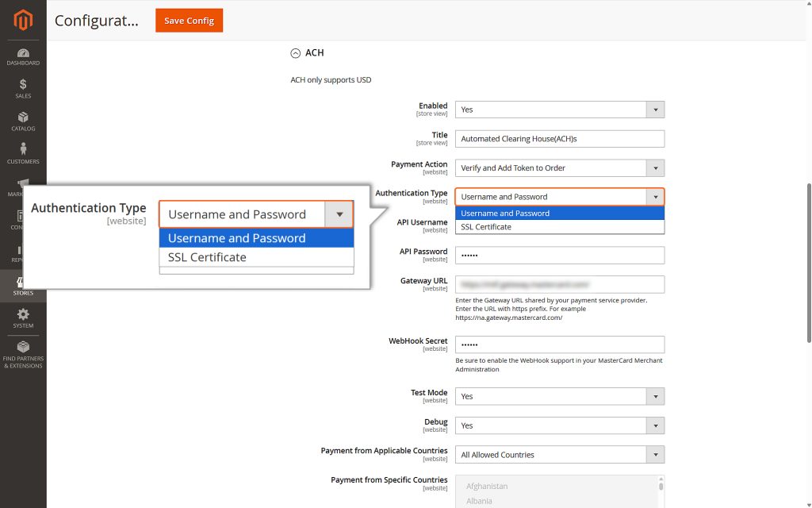
Task: Open the Marketing menu icon
Action: [22, 187]
